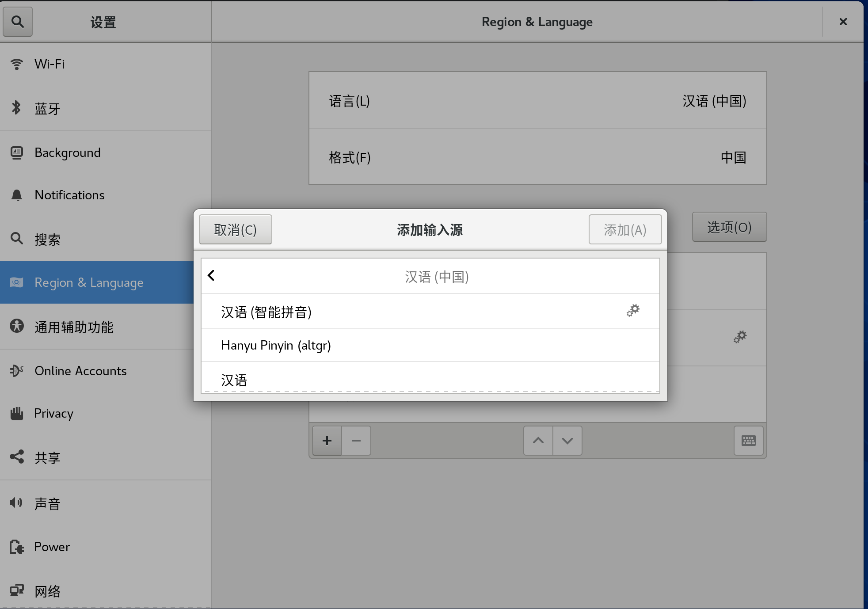Select the Online Accounts icon
This screenshot has width=868, height=609.
point(17,371)
